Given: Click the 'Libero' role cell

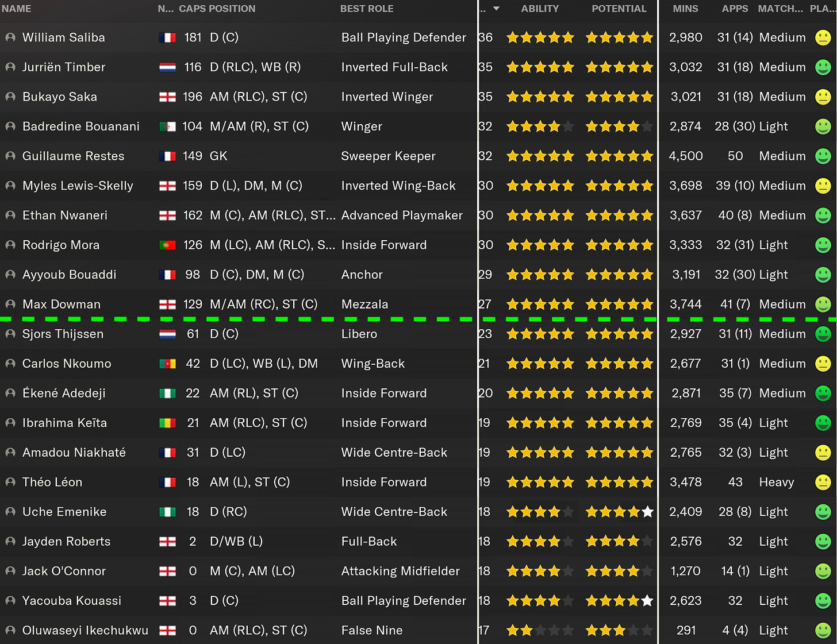Looking at the screenshot, I should pyautogui.click(x=359, y=334).
